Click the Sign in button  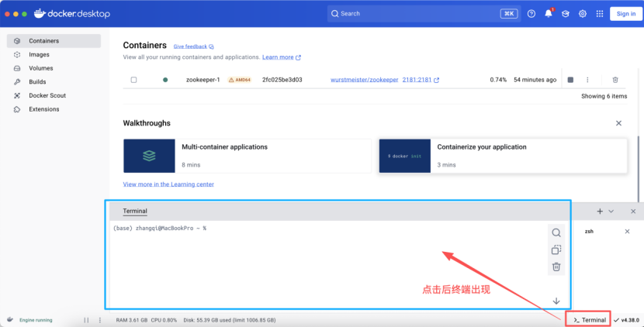tap(626, 13)
